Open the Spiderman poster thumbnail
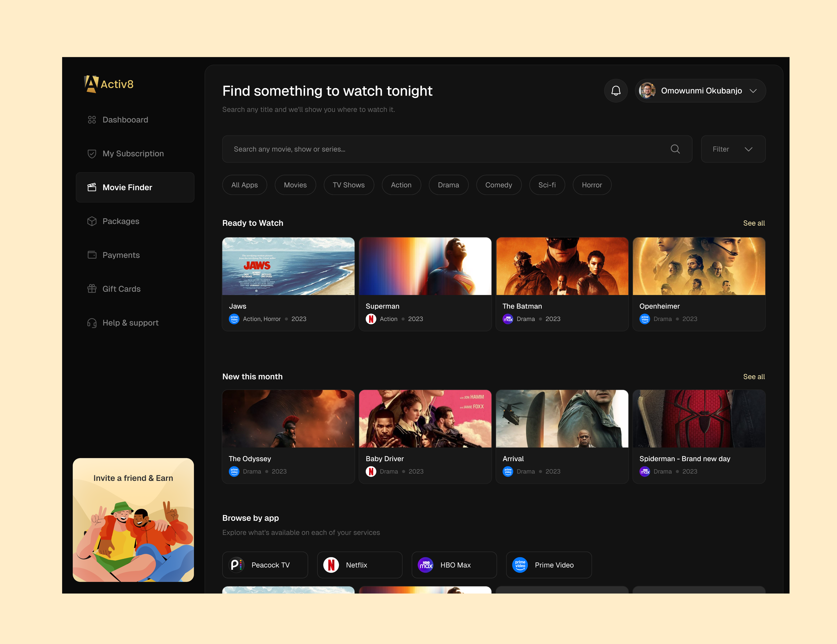 click(x=699, y=419)
